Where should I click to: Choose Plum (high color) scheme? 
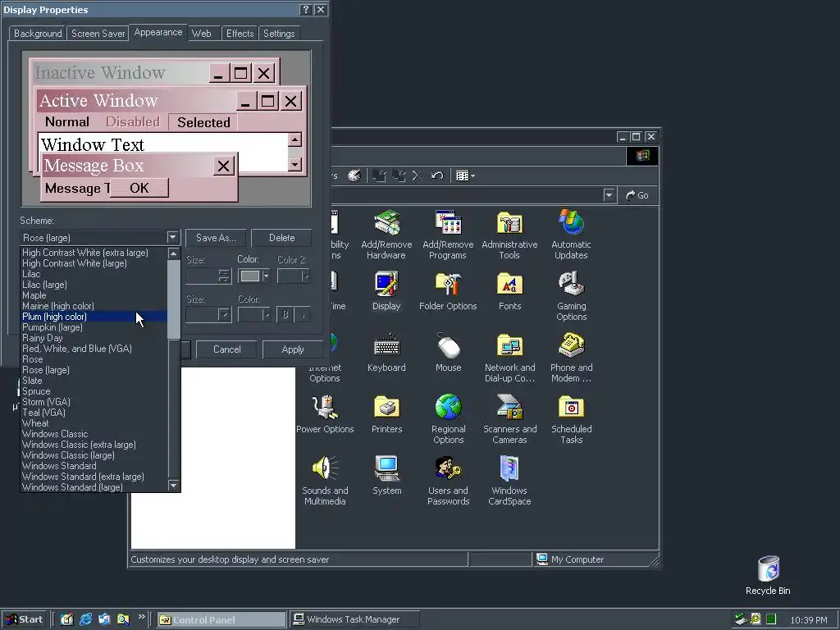[94, 317]
